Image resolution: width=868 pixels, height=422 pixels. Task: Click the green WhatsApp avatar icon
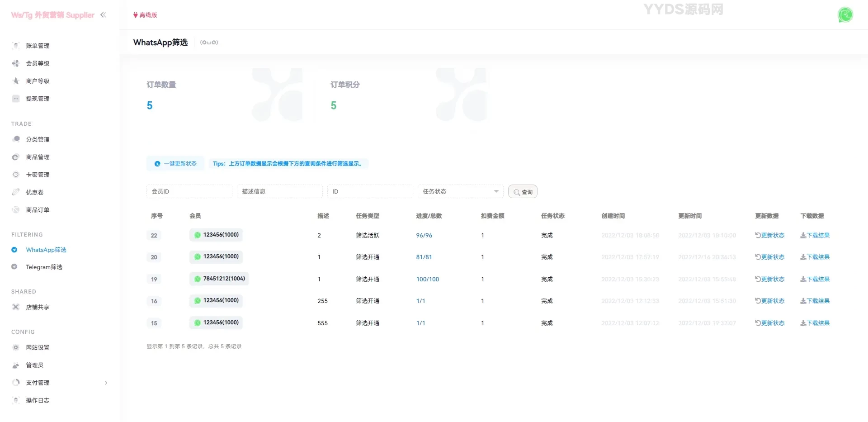click(845, 15)
